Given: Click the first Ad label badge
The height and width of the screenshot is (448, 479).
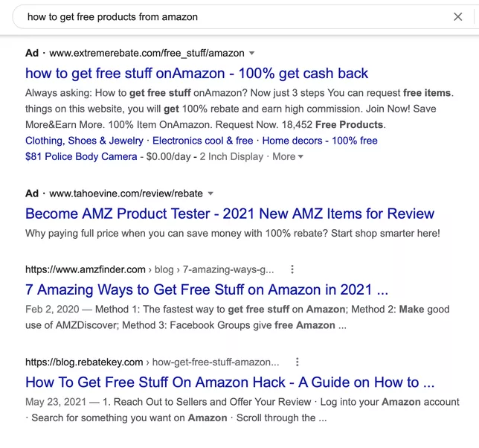Looking at the screenshot, I should (x=32, y=53).
